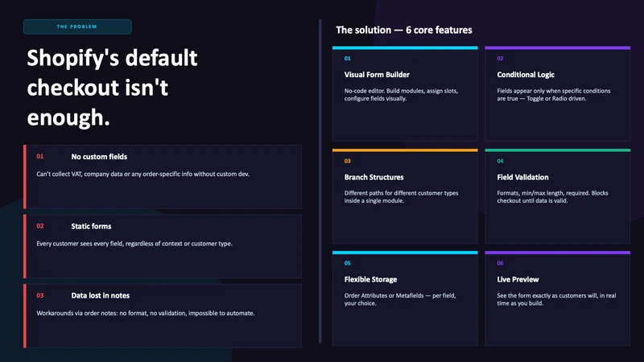Click the "Conditional Logic" card title

(x=526, y=75)
